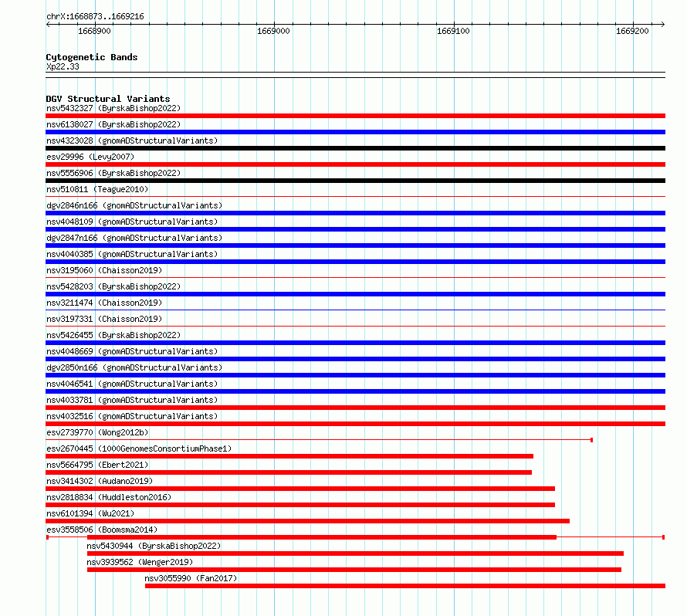
Task: Click the nsv6101394 (Wu2021) label
Action: 90,513
